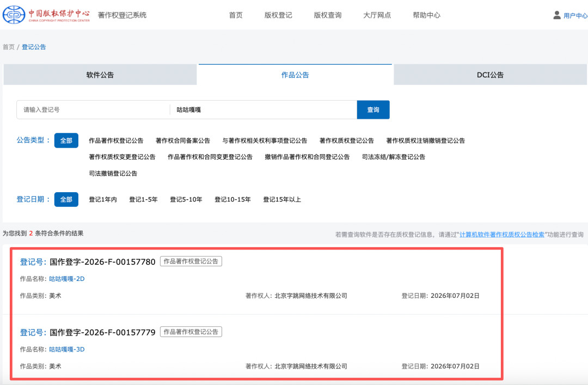Image resolution: width=588 pixels, height=385 pixels.
Task: Select 全部 under 公告类型
Action: [66, 140]
